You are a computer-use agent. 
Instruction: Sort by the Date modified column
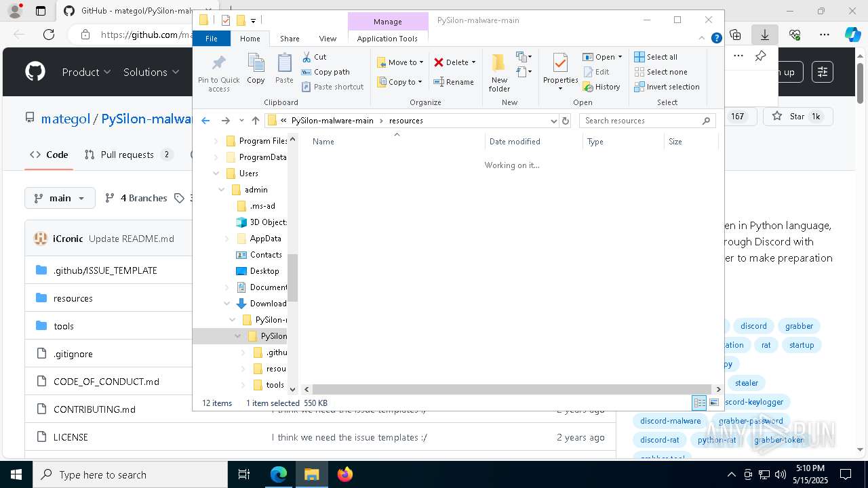[534, 142]
